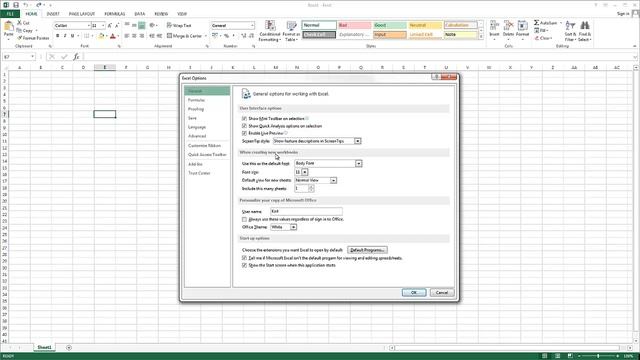Click the Undo arrow icon
The width and height of the screenshot is (640, 360).
point(26,5)
